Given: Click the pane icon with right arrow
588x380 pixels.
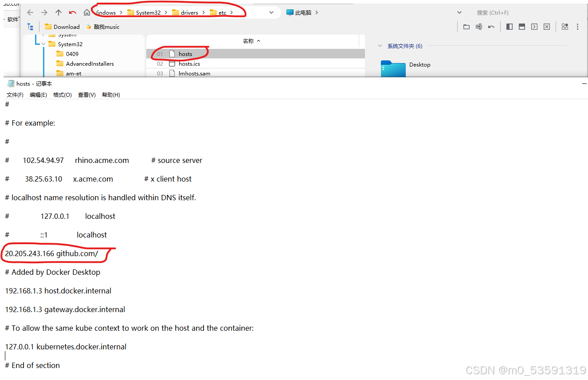Looking at the screenshot, I should click(534, 27).
